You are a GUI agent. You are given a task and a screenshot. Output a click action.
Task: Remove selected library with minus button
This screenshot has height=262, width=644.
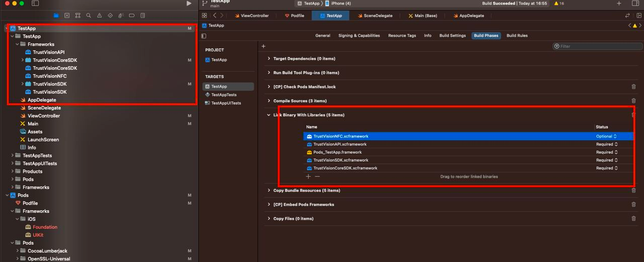[x=317, y=176]
